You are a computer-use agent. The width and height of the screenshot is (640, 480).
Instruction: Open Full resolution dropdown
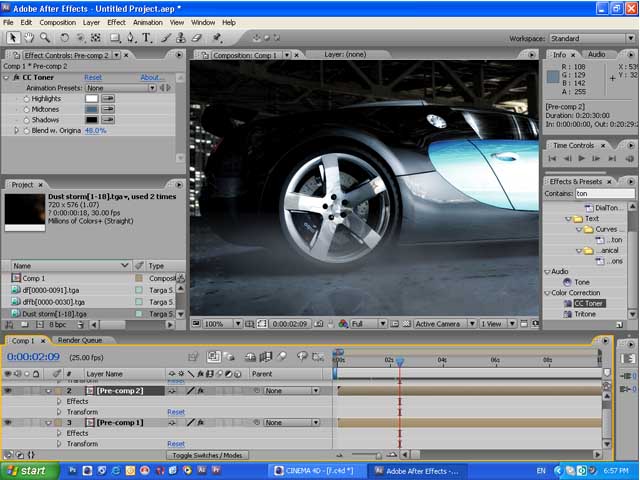pos(369,324)
